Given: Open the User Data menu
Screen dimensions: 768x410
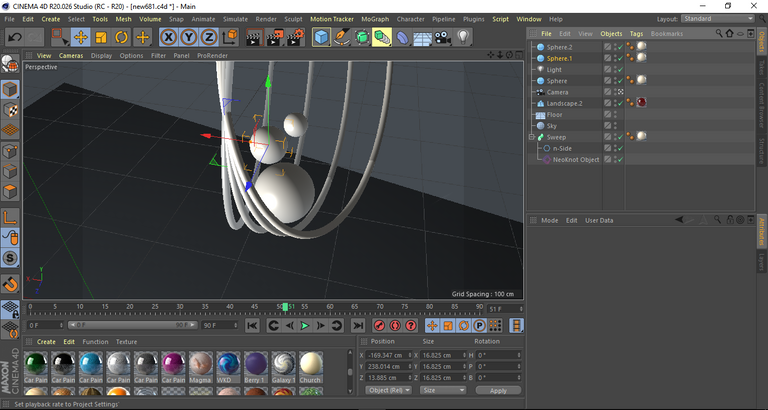Looking at the screenshot, I should (x=599, y=220).
